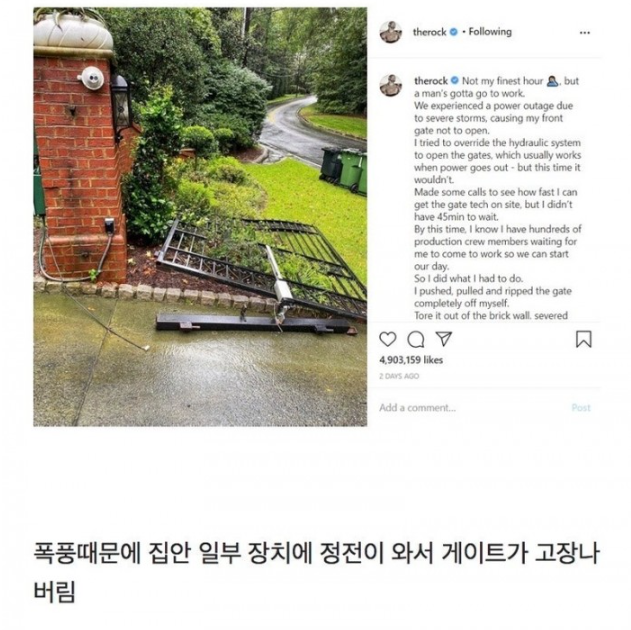Click therock profile avatar in header
Screen dimensions: 631x630
click(x=390, y=32)
